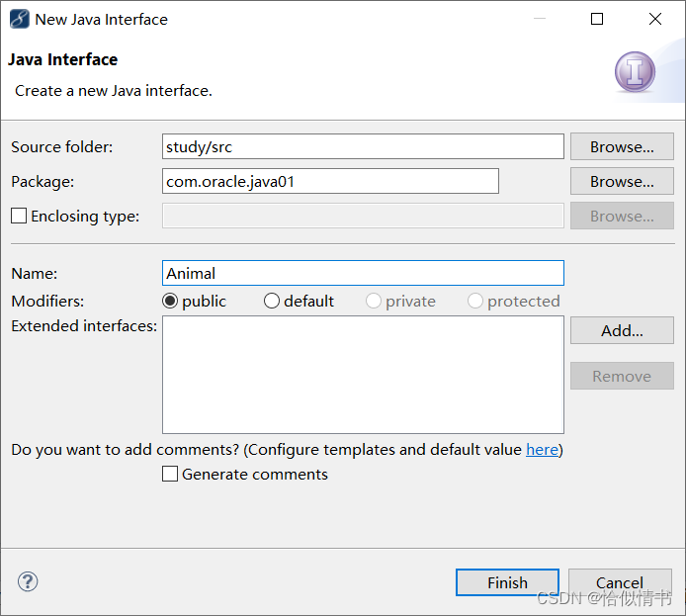This screenshot has height=616, width=686.
Task: Maximize the New Java Interface window
Action: [x=597, y=19]
